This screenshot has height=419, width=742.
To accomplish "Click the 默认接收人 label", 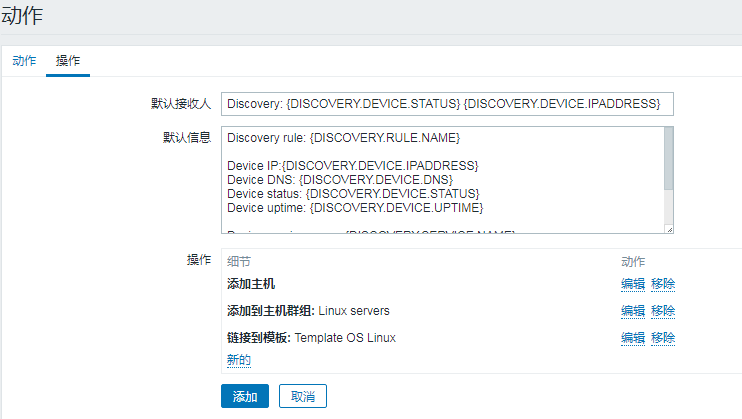I will [181, 104].
